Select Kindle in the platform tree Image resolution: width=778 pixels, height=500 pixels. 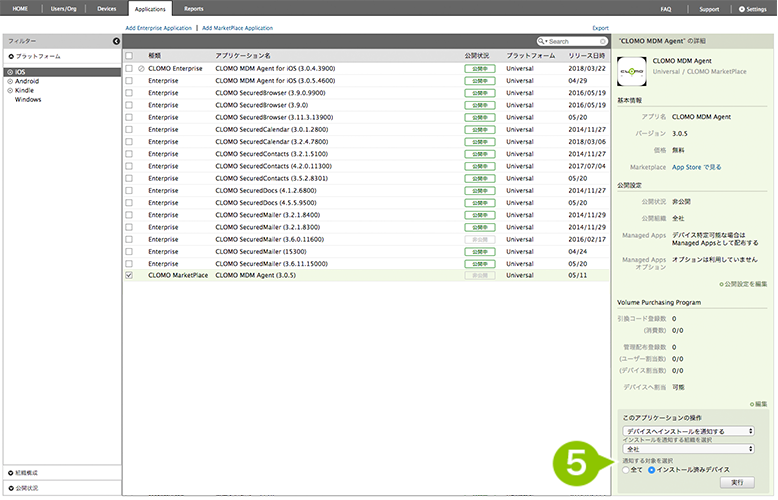point(24,91)
